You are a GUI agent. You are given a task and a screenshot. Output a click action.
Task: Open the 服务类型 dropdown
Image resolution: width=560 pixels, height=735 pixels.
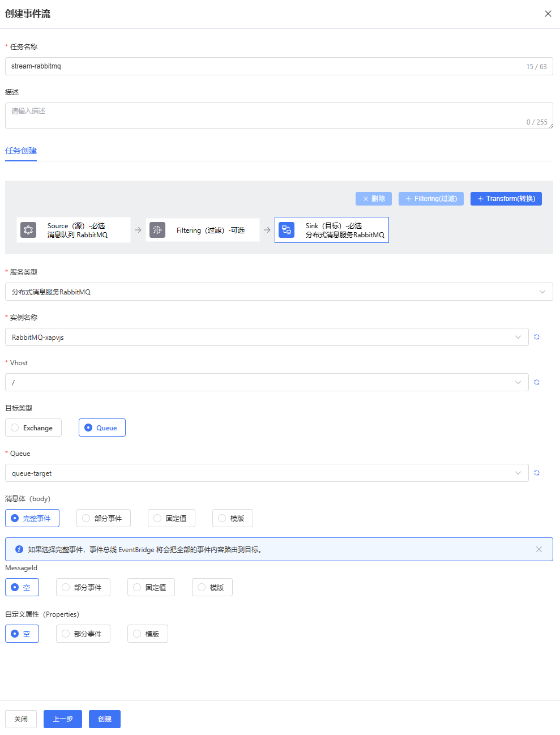[279, 292]
